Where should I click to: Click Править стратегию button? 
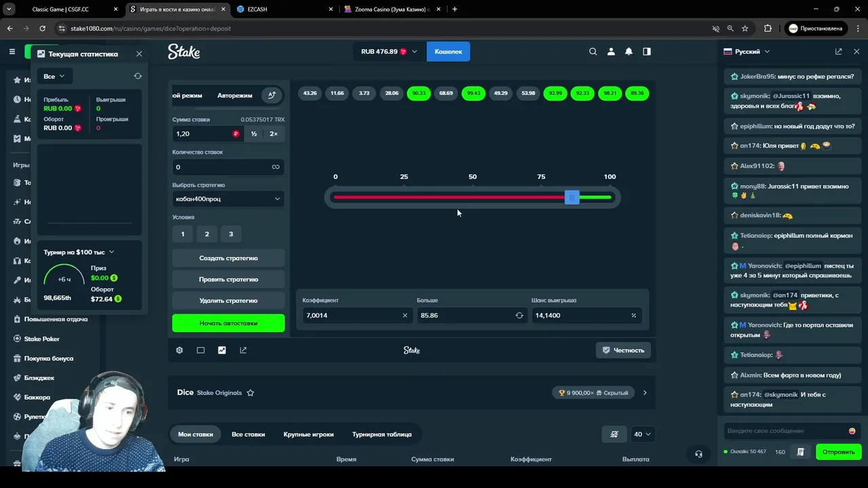229,279
